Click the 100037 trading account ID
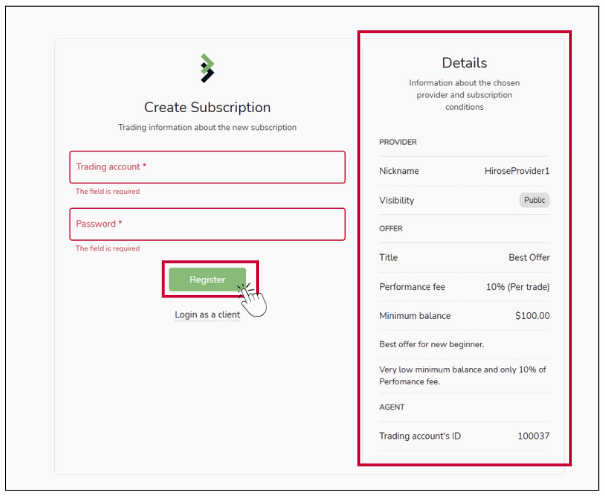This screenshot has height=496, width=605. [533, 436]
